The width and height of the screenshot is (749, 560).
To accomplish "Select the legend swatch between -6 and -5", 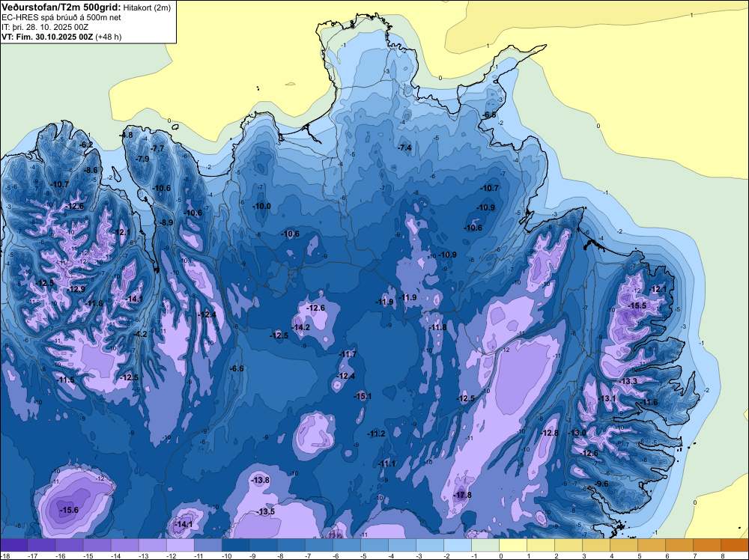I will (x=347, y=545).
